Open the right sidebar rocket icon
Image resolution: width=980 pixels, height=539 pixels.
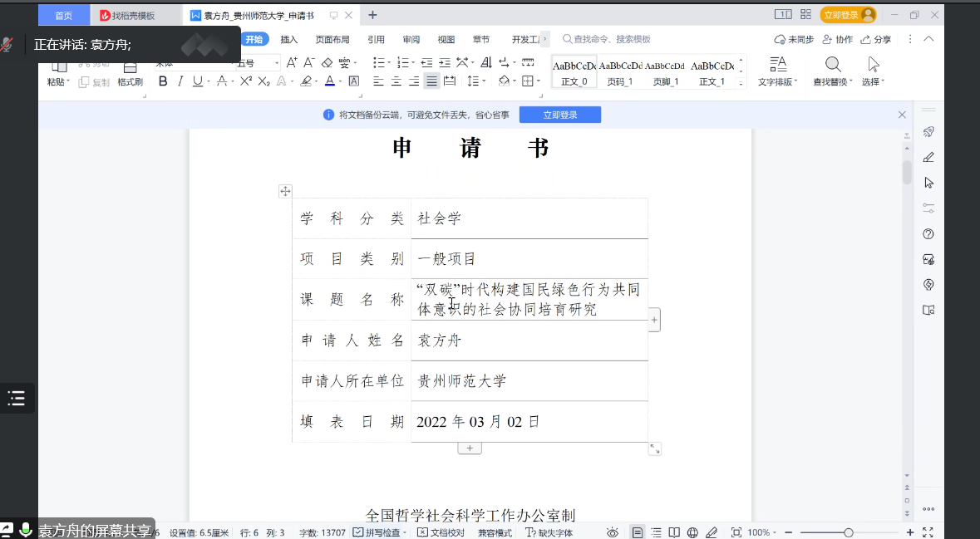(928, 132)
